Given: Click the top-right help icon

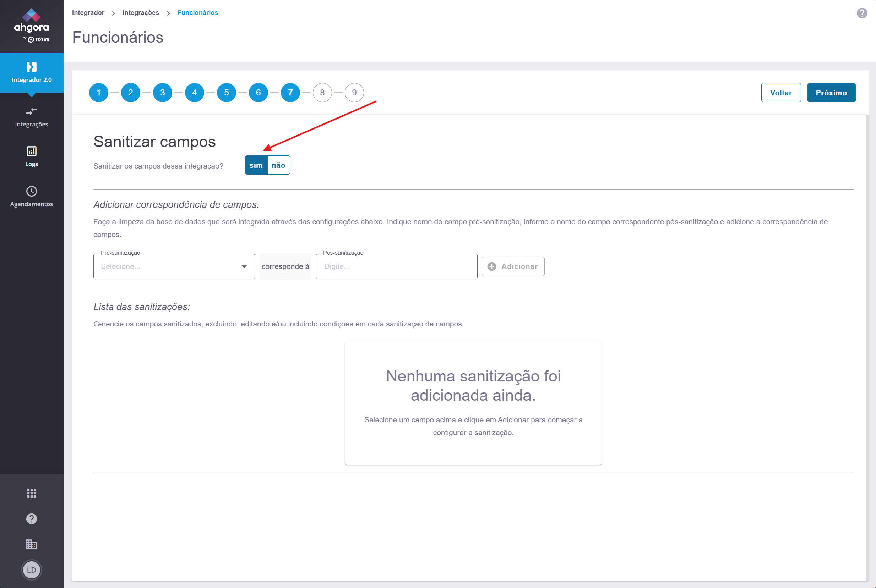Looking at the screenshot, I should 862,13.
